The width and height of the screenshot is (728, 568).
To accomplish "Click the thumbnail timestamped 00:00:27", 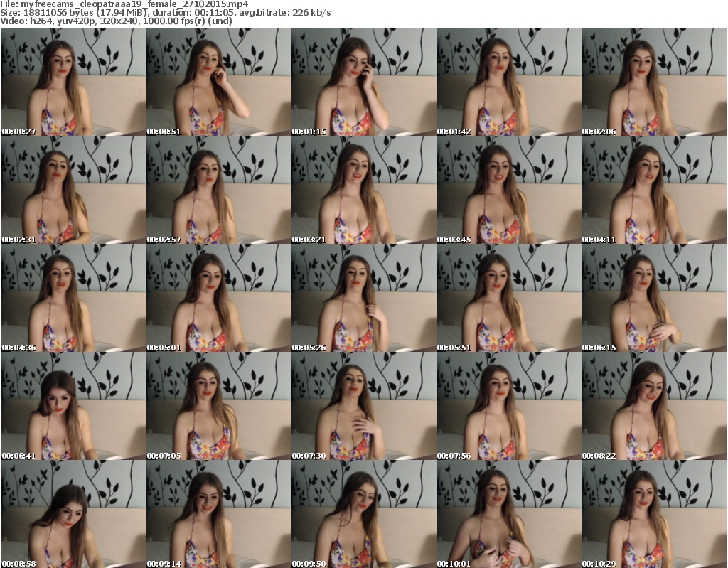I will [x=74, y=82].
